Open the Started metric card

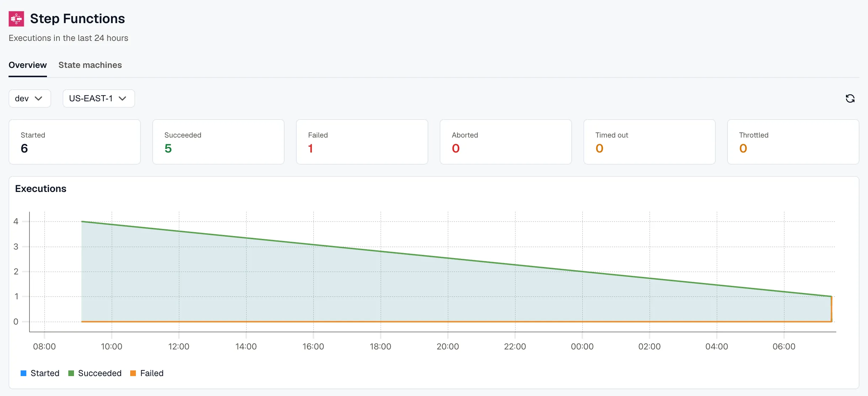(x=75, y=142)
